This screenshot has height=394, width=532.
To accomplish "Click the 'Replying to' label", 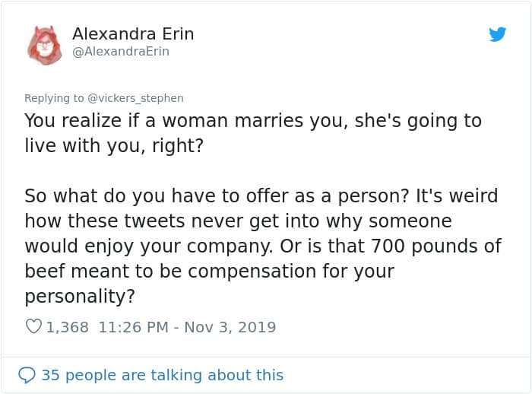I will click(54, 98).
